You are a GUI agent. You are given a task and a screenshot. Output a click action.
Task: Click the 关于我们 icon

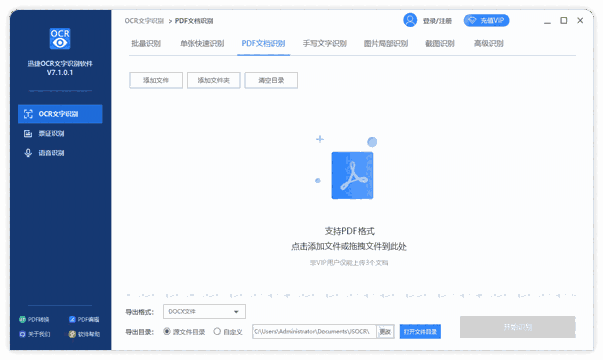click(x=22, y=334)
